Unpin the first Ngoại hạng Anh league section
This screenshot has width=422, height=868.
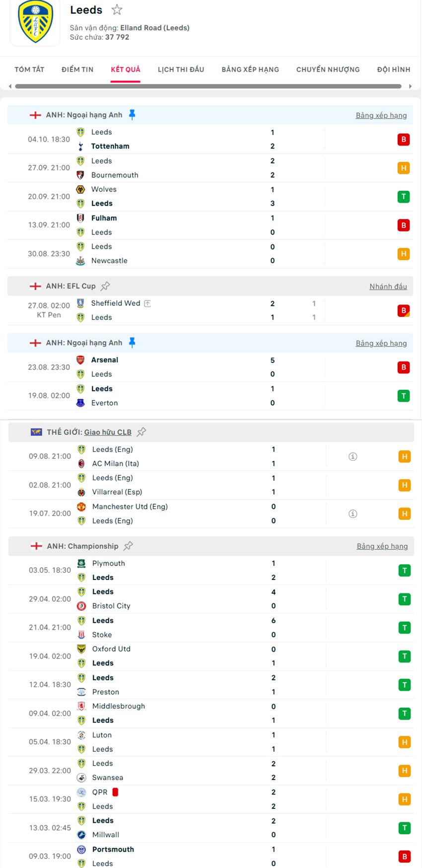[132, 115]
